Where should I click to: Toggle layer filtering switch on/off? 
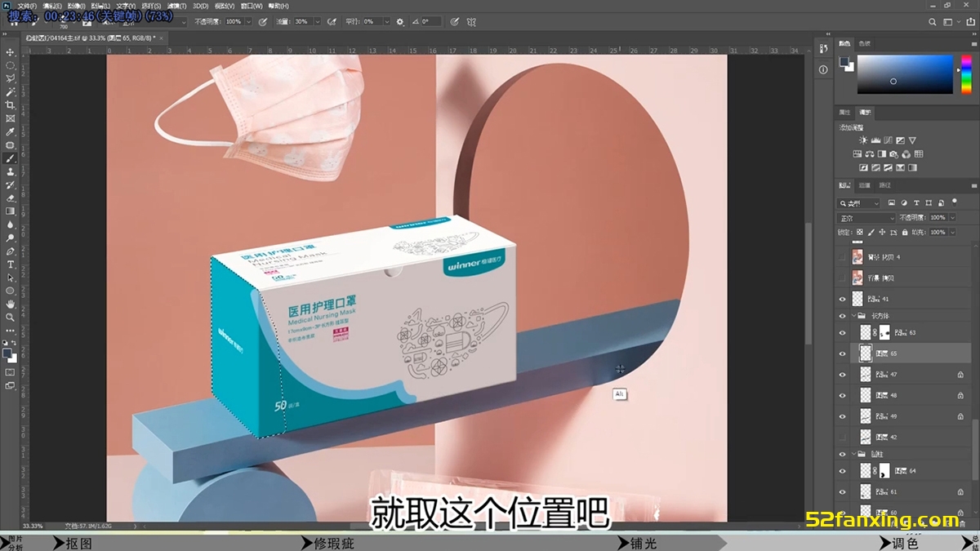point(954,202)
